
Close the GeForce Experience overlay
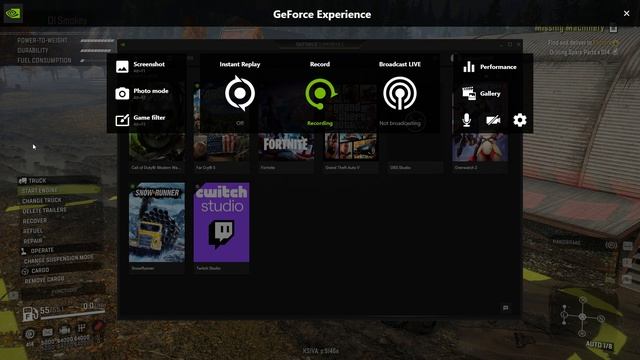click(x=627, y=13)
